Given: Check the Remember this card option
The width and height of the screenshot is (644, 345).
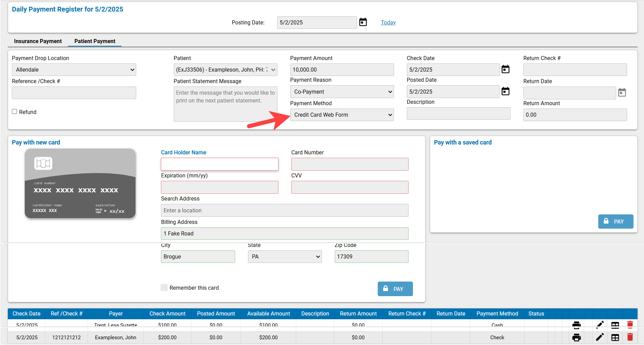Looking at the screenshot, I should tap(164, 287).
